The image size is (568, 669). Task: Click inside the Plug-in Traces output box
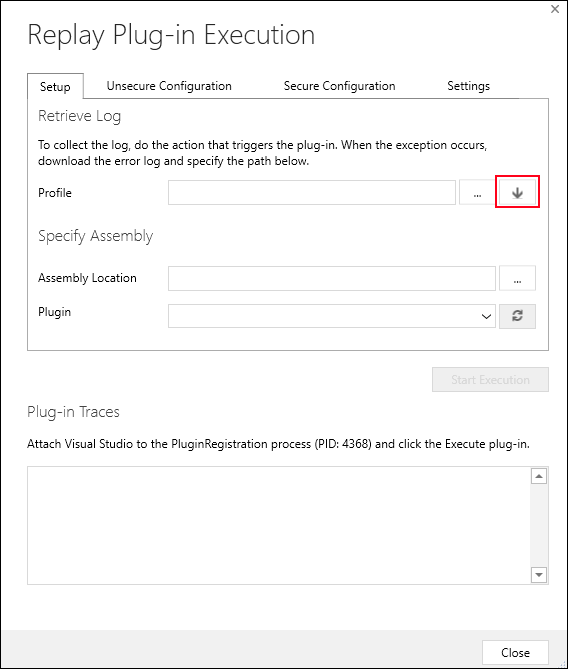tap(279, 525)
